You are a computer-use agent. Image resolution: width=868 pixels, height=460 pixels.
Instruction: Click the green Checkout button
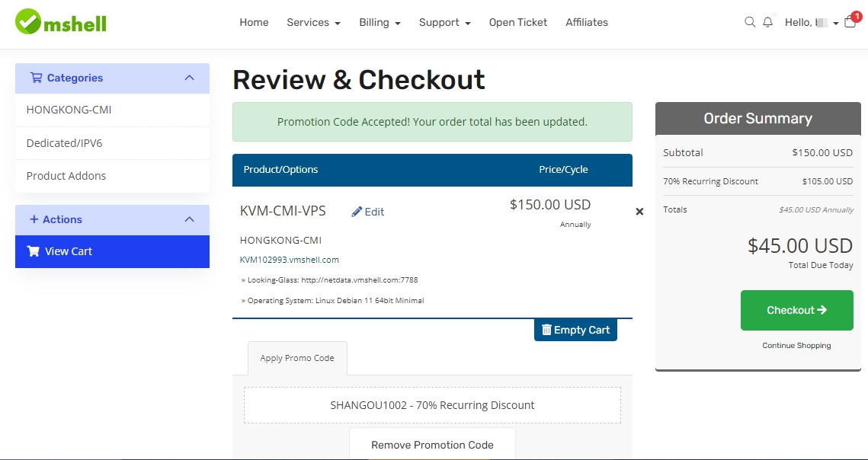(x=796, y=310)
